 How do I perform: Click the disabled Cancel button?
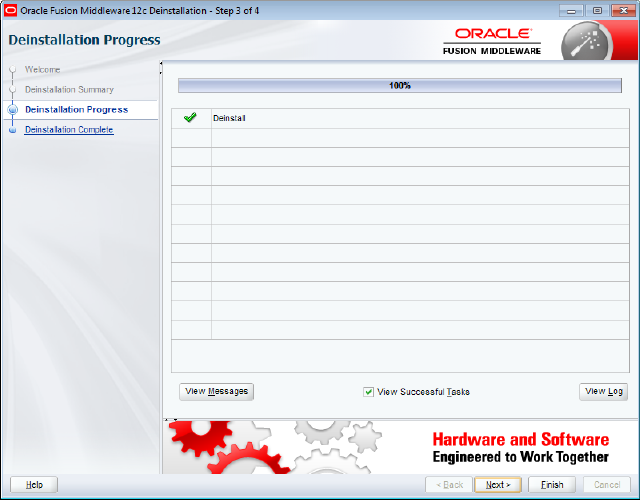tap(607, 484)
